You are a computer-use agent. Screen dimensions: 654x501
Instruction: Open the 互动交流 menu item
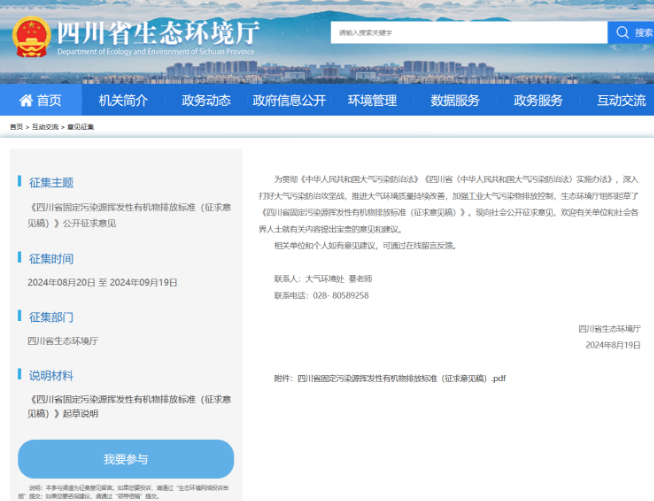(621, 100)
